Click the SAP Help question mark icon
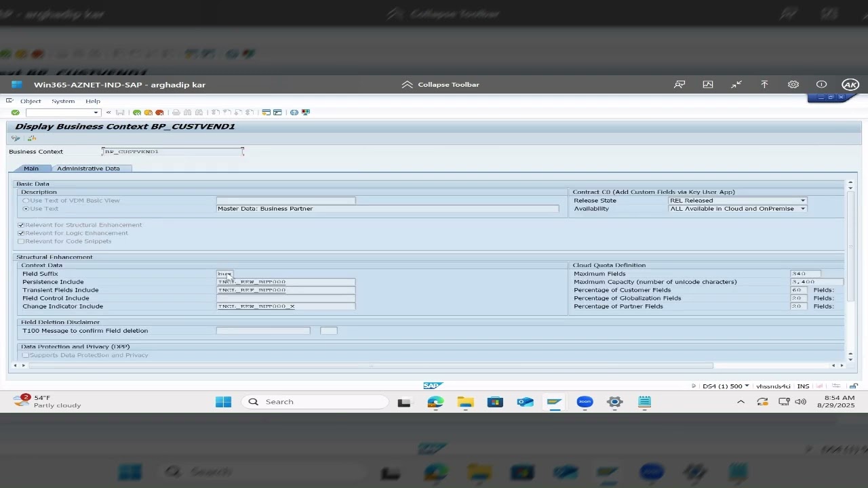The height and width of the screenshot is (488, 868). [x=294, y=113]
